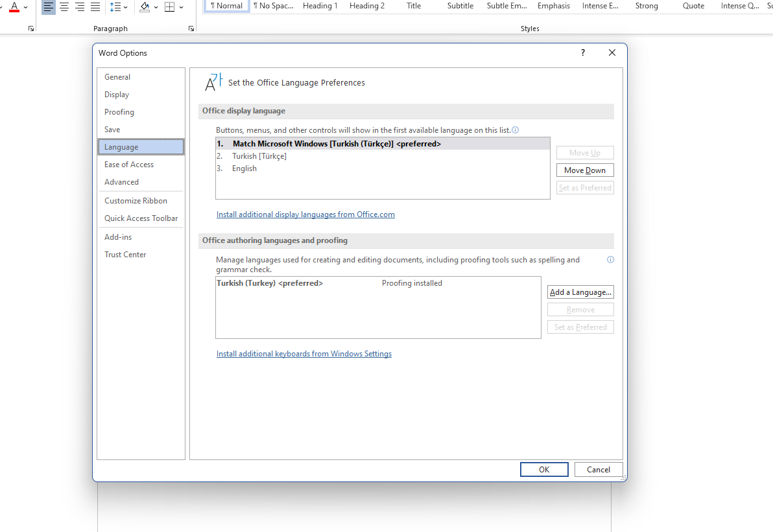Image resolution: width=773 pixels, height=532 pixels.
Task: Click the Cancel button
Action: 599,469
